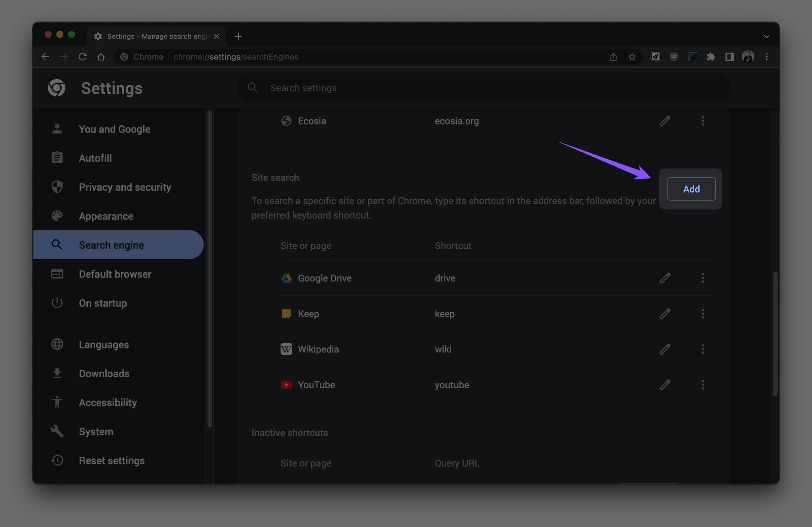Select the Settings - Manage search engines tab
812x527 pixels.
[156, 37]
